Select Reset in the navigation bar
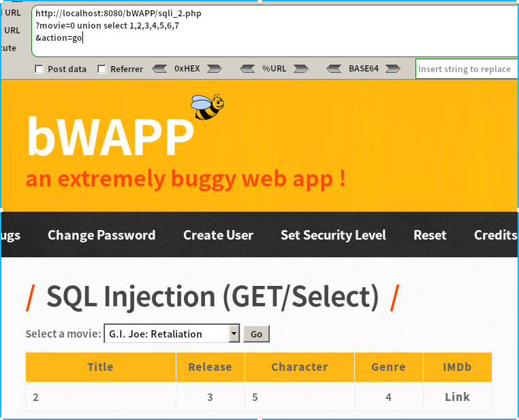 430,235
